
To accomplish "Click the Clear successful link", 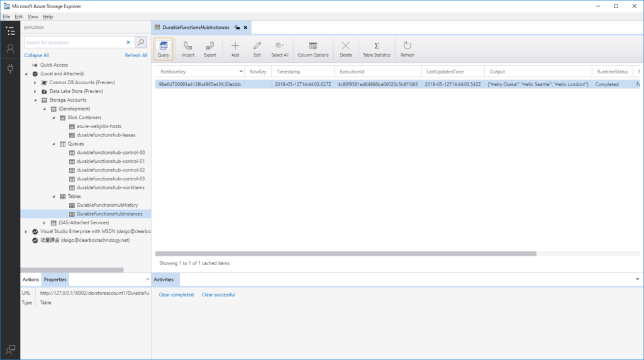I will [x=218, y=295].
